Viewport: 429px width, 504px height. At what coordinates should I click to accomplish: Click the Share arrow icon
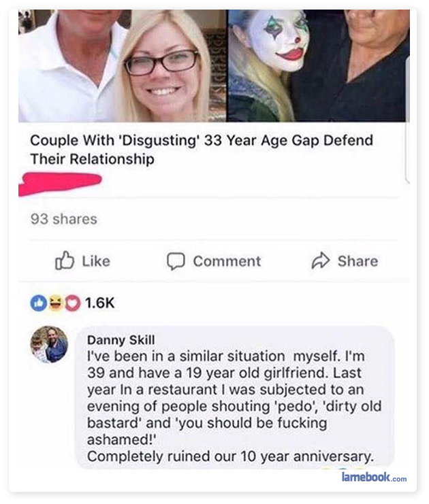point(321,261)
